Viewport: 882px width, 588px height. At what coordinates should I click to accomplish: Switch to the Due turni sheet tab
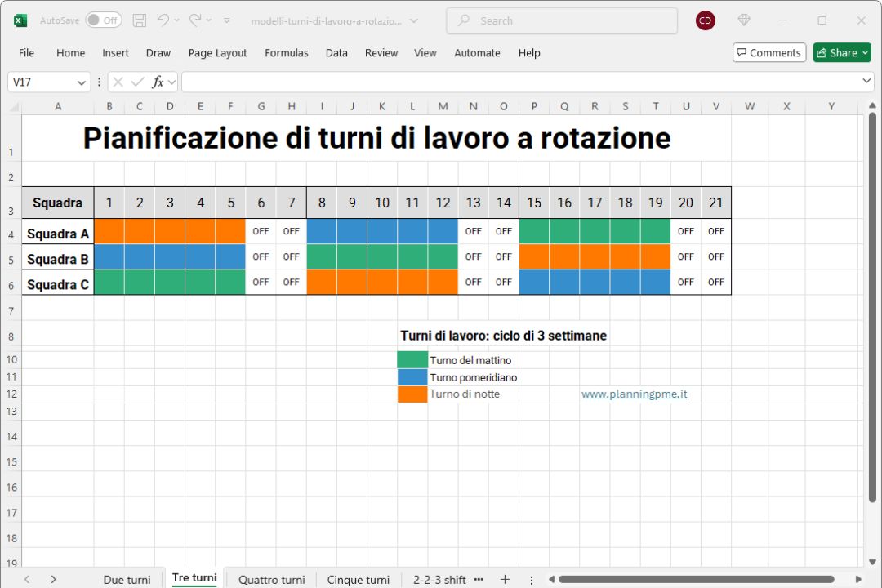tap(127, 580)
